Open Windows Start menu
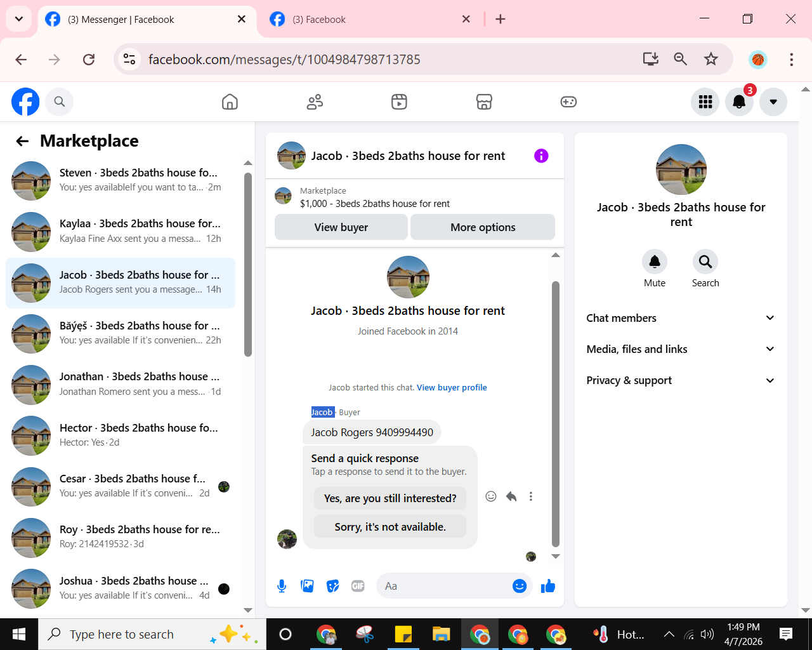The width and height of the screenshot is (812, 650). click(x=19, y=634)
